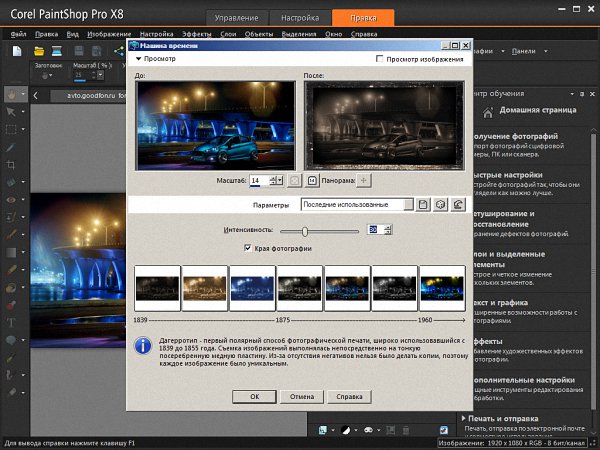
Task: Open the Effects menu
Action: [197, 34]
